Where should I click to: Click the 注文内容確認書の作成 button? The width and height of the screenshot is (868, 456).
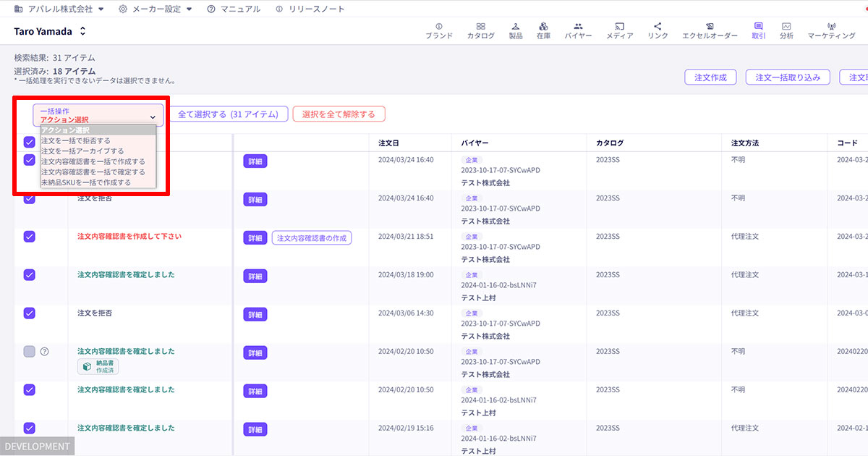pyautogui.click(x=312, y=238)
